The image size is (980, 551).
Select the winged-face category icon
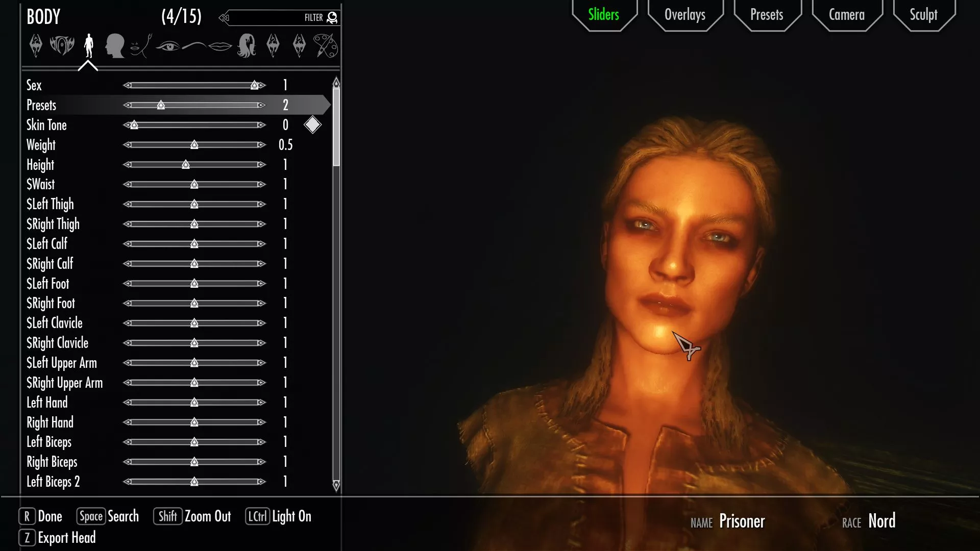pos(62,46)
